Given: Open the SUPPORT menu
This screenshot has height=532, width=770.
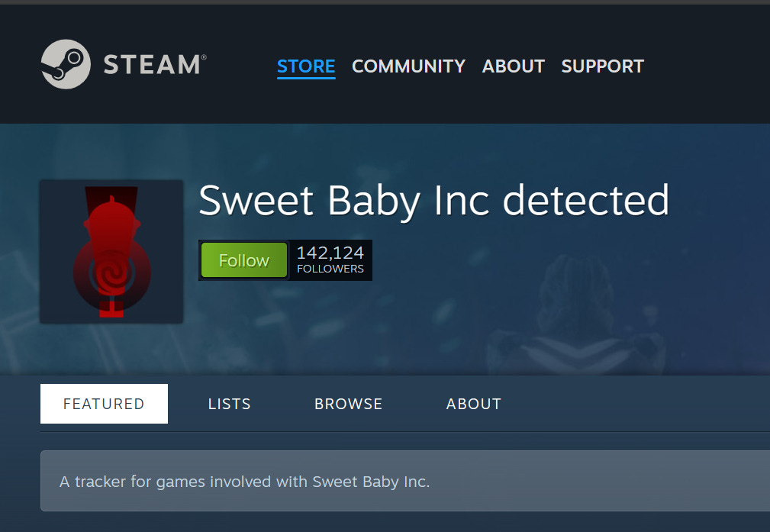Looking at the screenshot, I should (x=603, y=66).
